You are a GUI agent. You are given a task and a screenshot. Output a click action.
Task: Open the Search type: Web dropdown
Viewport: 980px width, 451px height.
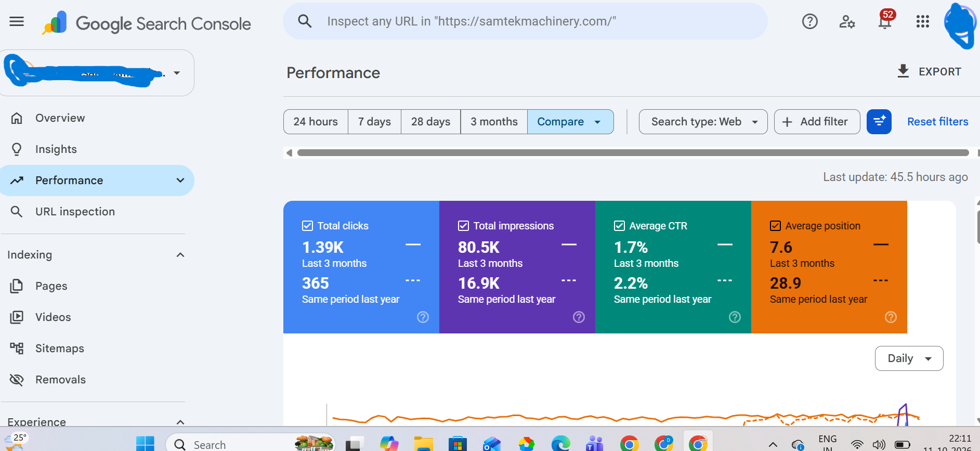click(703, 122)
